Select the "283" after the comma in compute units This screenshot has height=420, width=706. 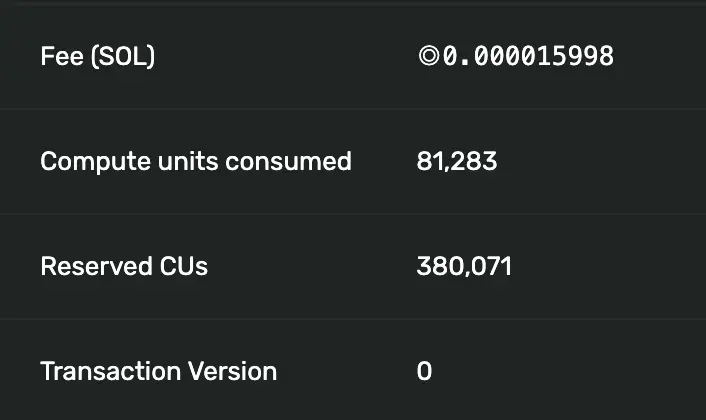click(472, 161)
